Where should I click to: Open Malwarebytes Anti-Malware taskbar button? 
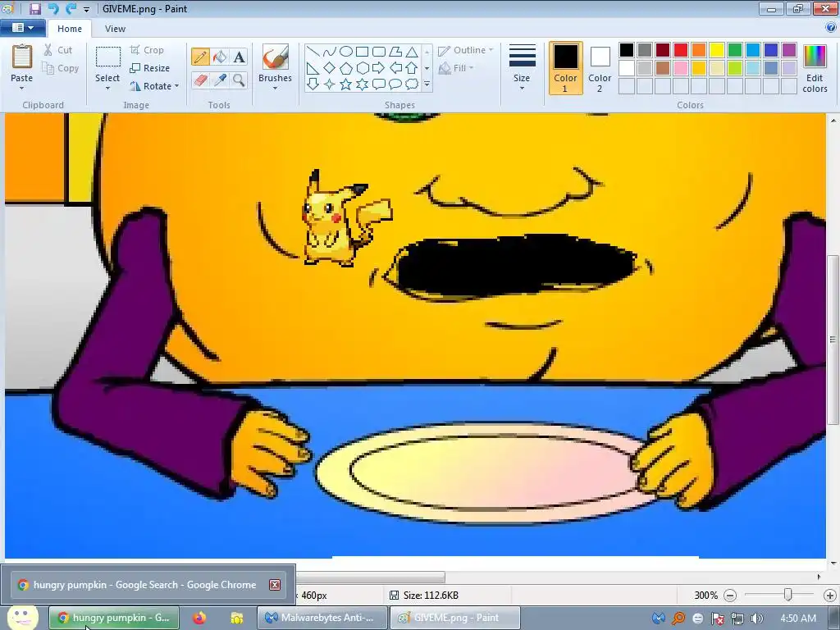click(322, 618)
